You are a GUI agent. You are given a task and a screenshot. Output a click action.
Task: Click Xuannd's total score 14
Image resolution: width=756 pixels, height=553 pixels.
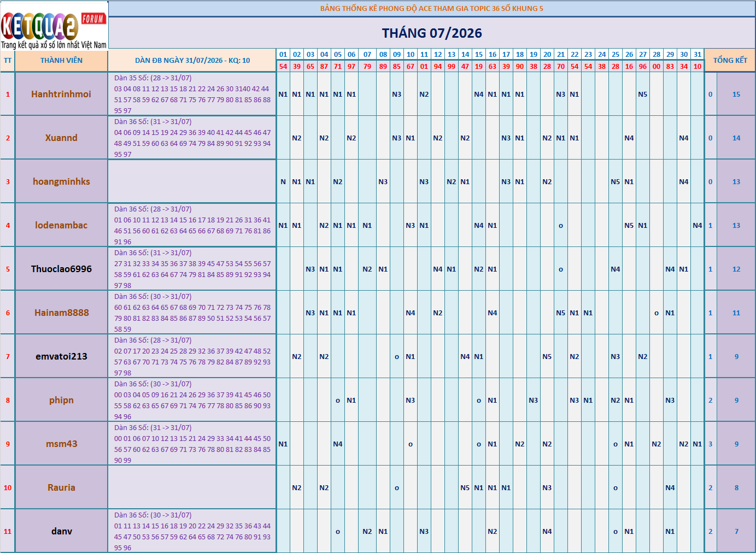(736, 138)
